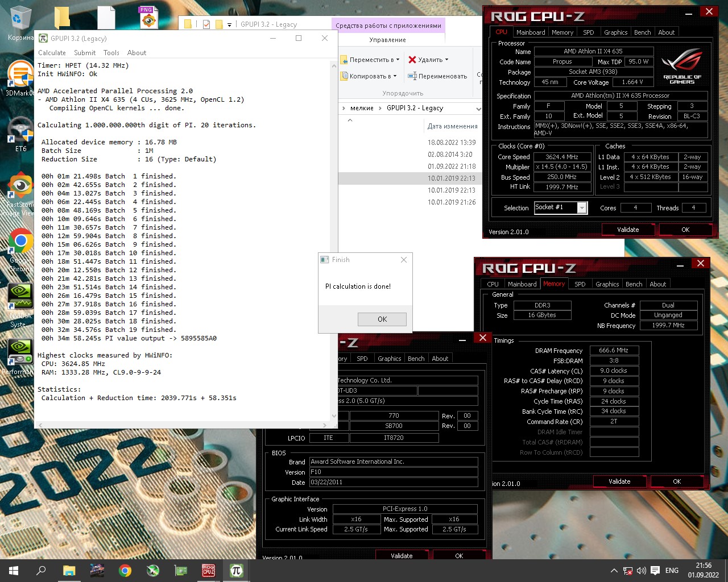Viewport: 728px width, 582px height.
Task: Click the Rename icon in Explorer ribbon
Action: tap(412, 76)
